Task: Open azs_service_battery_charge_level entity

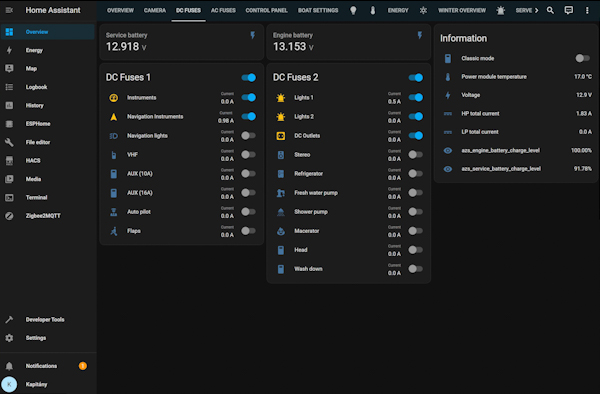Action: [516, 169]
